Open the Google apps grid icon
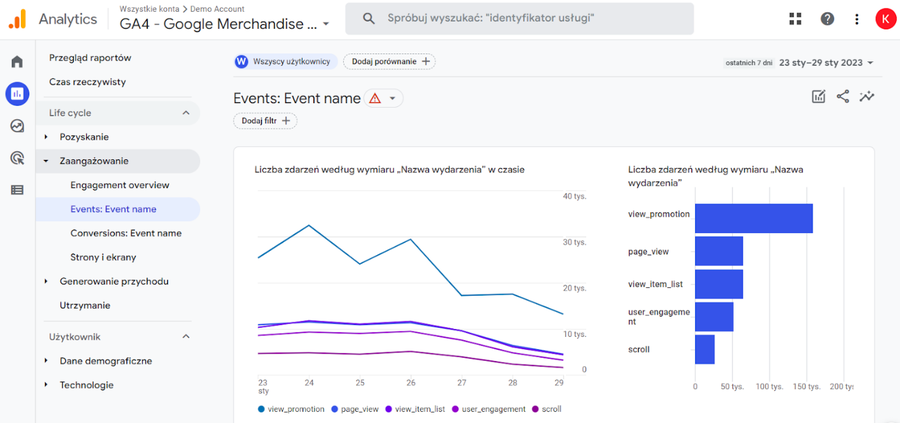Screen dimensions: 900x423 795,18
